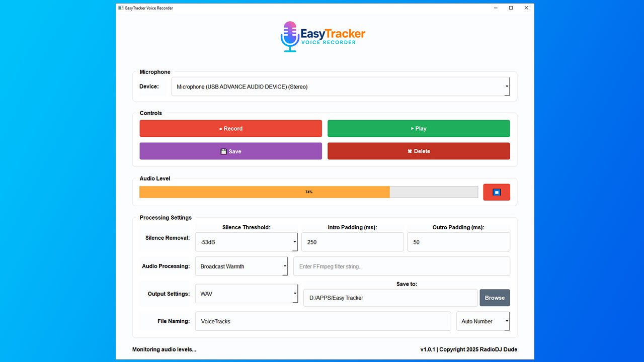The height and width of the screenshot is (362, 644).
Task: Click the Outro Padding field showing 50
Action: click(x=458, y=242)
